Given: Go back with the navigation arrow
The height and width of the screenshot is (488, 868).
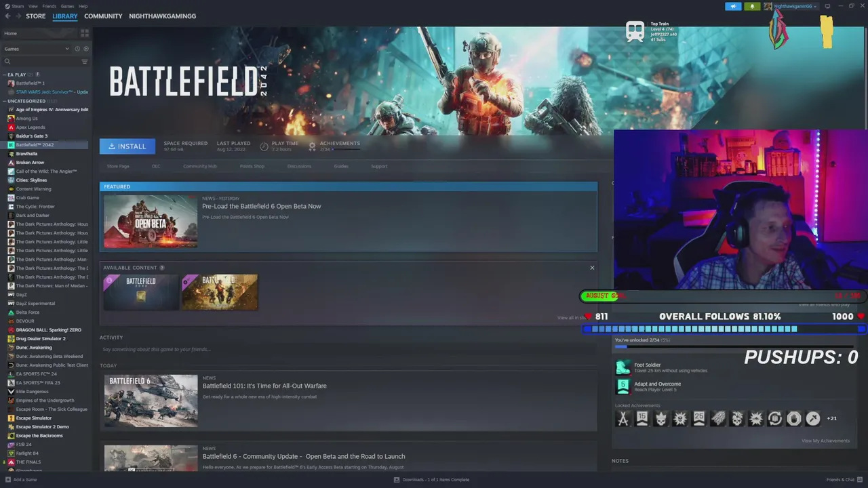Looking at the screenshot, I should pos(8,16).
